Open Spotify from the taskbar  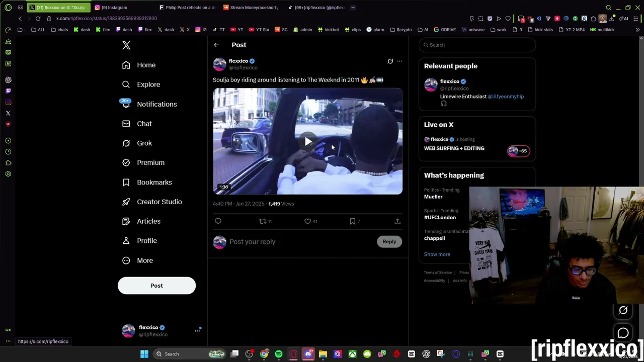coord(279,354)
